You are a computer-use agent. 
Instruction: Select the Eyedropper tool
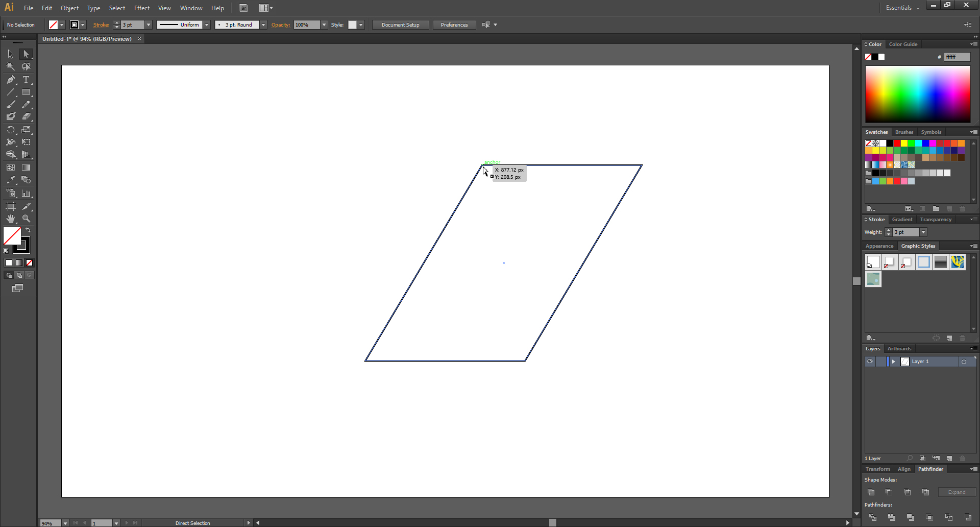(x=11, y=180)
